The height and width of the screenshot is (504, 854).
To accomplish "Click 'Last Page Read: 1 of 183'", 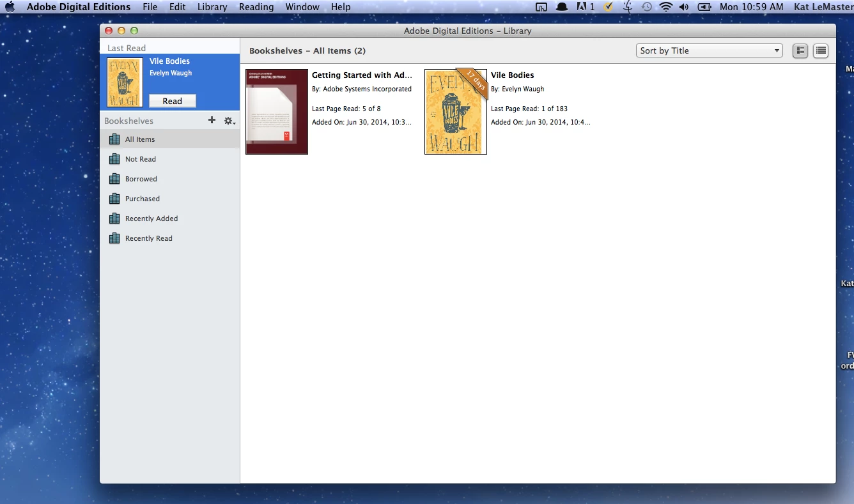I will pos(529,109).
